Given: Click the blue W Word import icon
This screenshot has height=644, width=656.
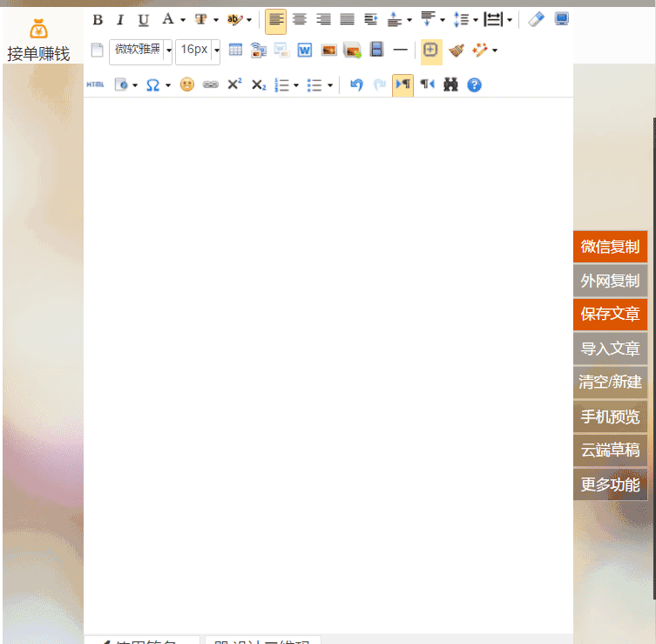Looking at the screenshot, I should pos(305,51).
